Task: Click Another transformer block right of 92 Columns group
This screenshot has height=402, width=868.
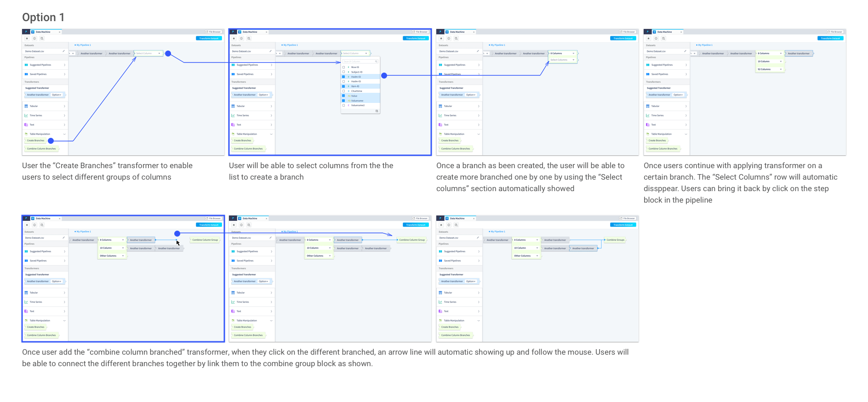Action: click(x=799, y=53)
